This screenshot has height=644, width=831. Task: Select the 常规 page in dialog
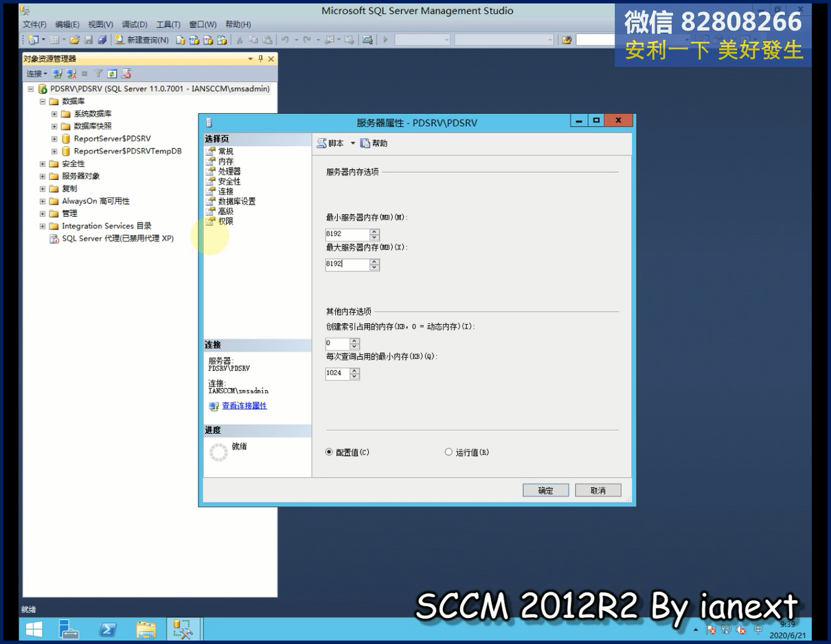pos(226,151)
